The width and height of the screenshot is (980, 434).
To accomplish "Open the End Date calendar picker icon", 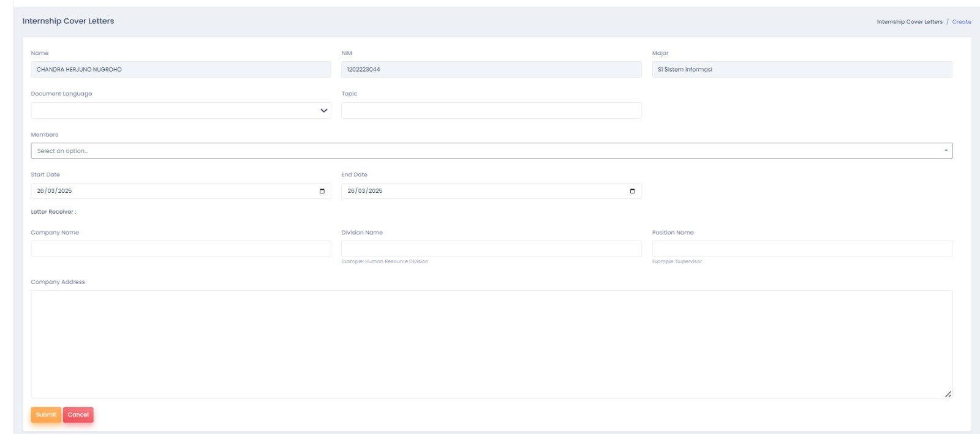I will pos(632,191).
